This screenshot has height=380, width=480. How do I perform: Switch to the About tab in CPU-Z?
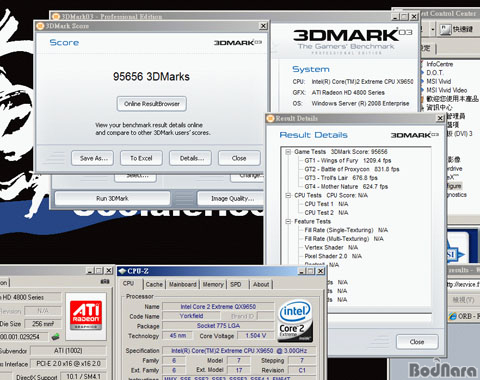pyautogui.click(x=261, y=284)
